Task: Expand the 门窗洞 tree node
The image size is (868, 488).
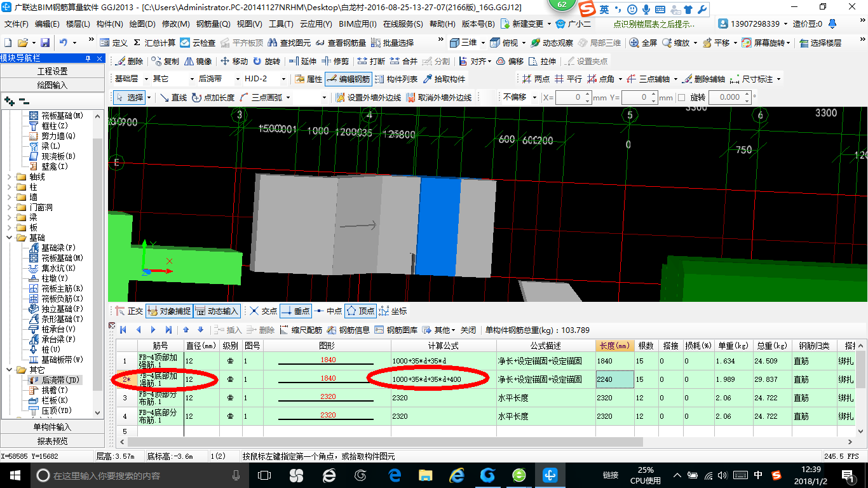Action: (9, 207)
